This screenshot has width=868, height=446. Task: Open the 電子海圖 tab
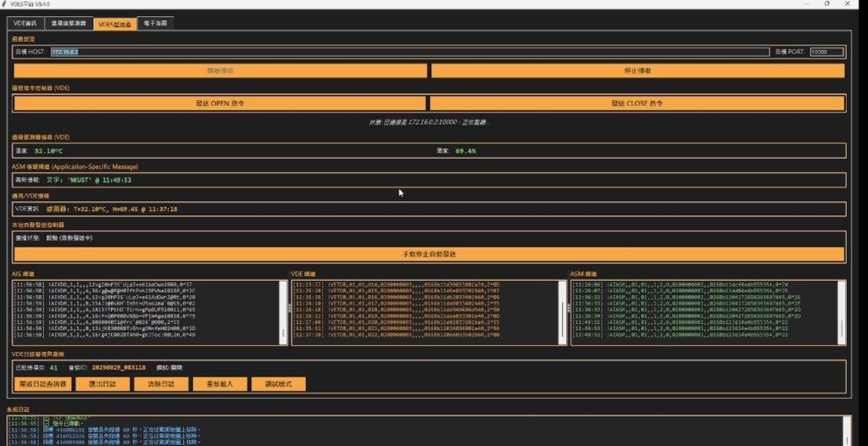[x=155, y=24]
